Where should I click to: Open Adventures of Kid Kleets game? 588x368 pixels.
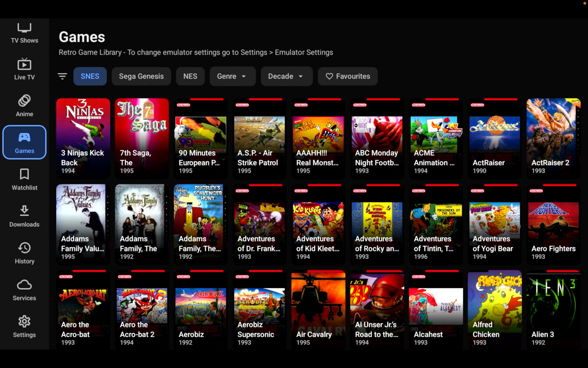pyautogui.click(x=318, y=224)
